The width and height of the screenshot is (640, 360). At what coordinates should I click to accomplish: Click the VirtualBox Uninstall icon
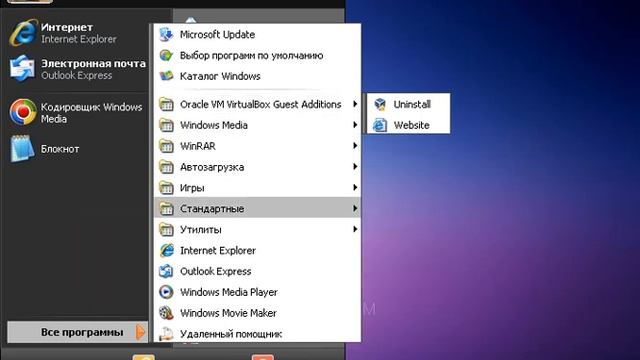point(380,104)
